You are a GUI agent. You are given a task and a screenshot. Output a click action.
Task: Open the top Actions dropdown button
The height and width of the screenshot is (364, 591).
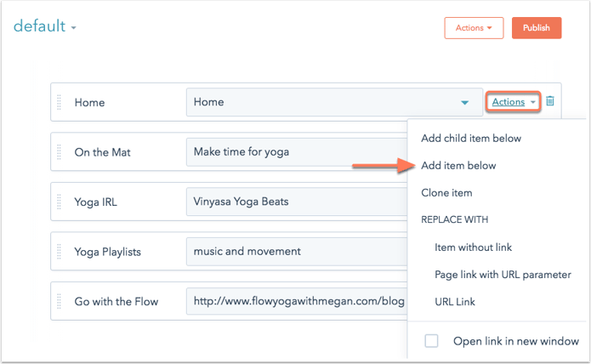tap(474, 28)
